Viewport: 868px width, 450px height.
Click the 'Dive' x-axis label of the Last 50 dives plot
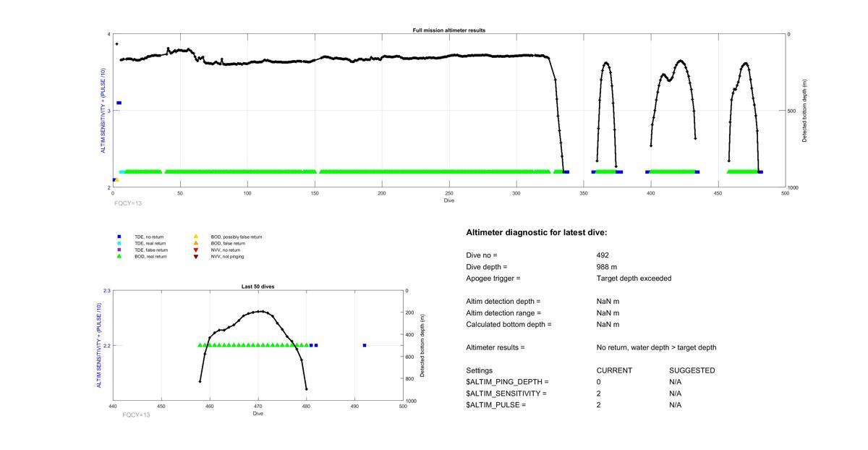click(x=258, y=414)
